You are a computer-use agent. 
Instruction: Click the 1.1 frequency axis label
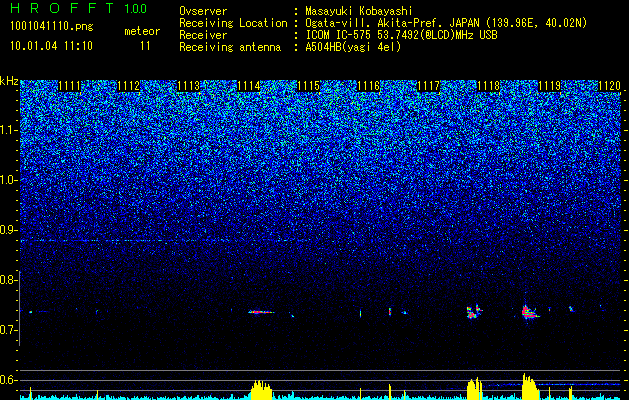9,130
